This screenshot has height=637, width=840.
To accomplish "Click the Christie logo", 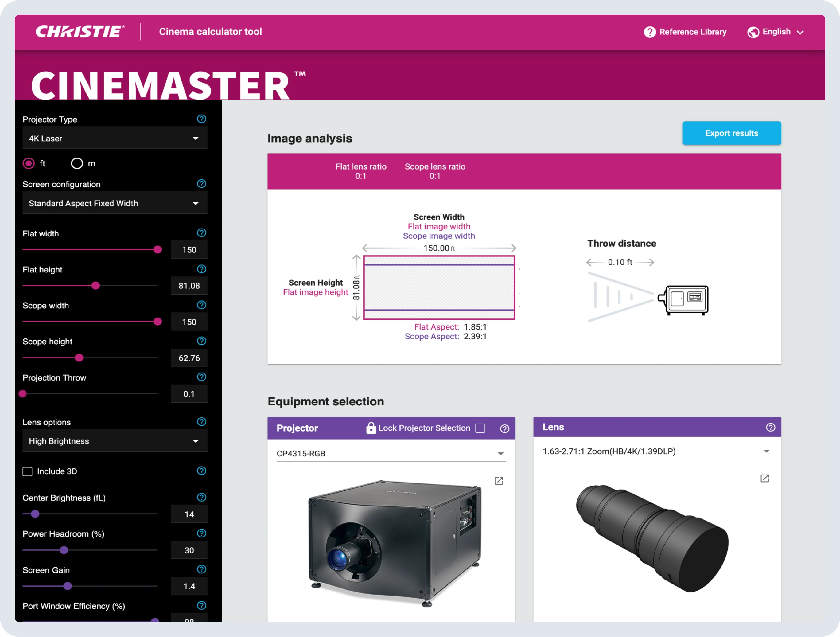I will (80, 32).
